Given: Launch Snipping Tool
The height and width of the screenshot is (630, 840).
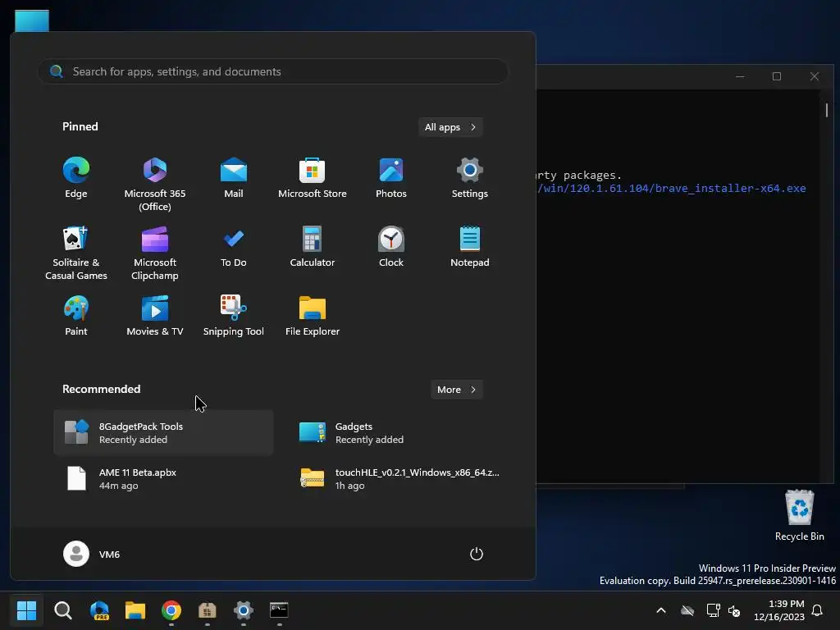Looking at the screenshot, I should tap(234, 316).
